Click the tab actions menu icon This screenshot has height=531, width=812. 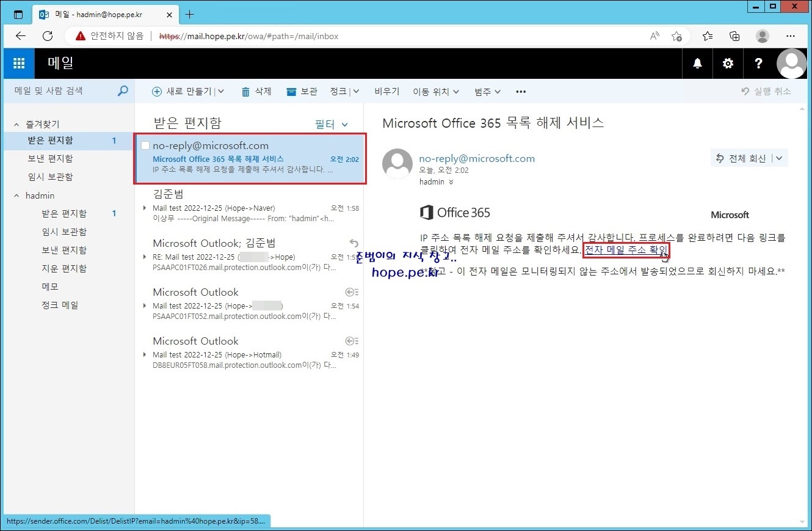[x=18, y=14]
